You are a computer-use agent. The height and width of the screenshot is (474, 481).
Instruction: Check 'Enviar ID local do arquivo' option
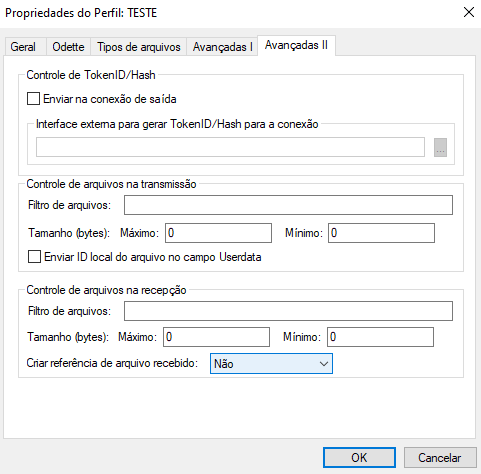[34, 257]
